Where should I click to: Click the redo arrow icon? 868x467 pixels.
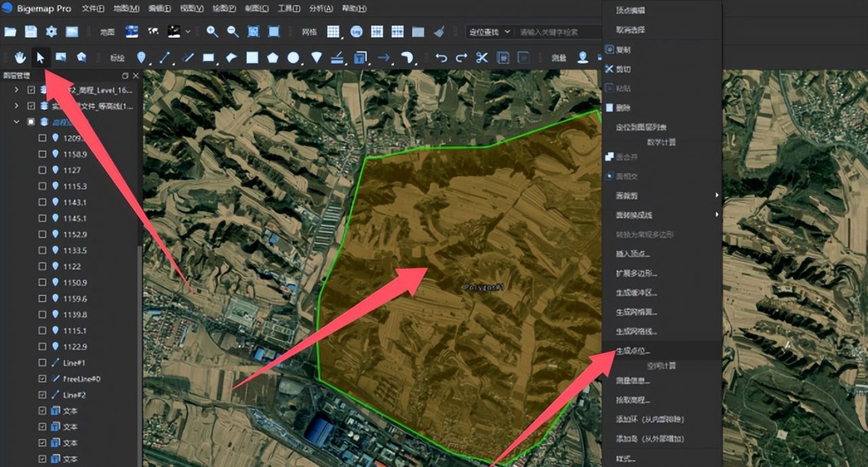click(x=462, y=58)
